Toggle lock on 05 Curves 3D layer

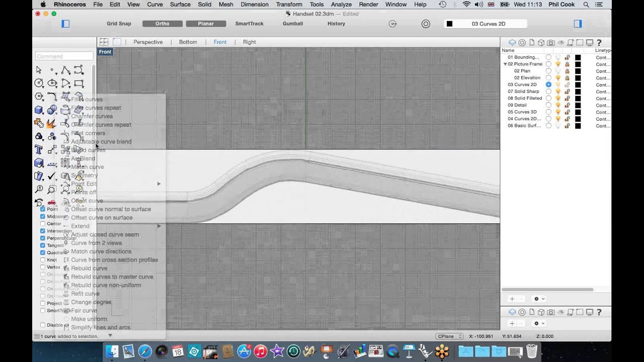(x=567, y=112)
